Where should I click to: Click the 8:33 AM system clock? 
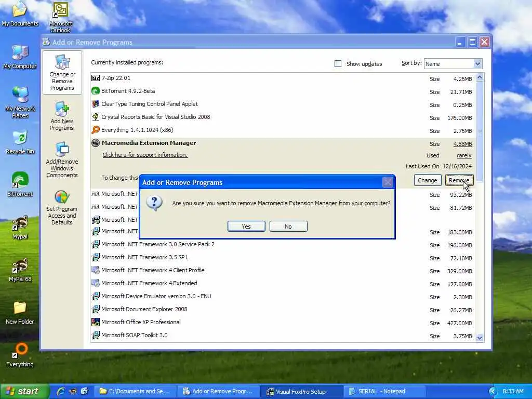pos(513,391)
